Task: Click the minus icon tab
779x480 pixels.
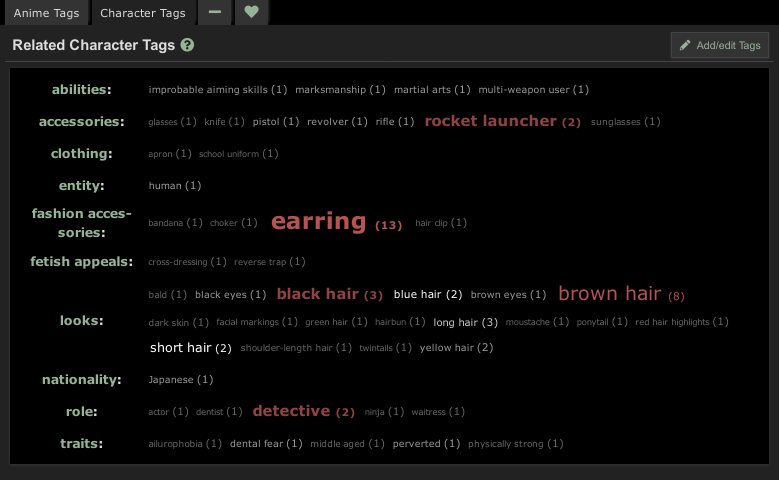Action: pos(215,13)
